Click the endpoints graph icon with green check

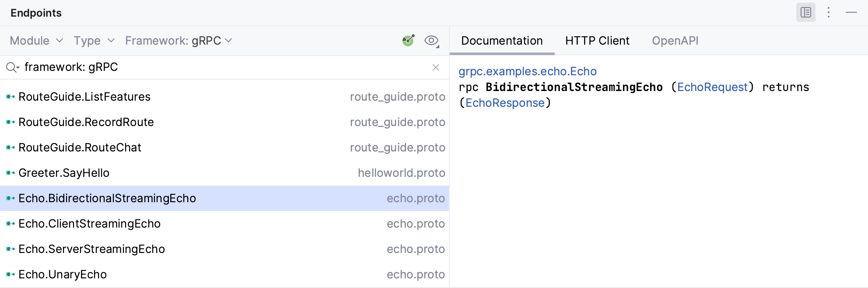pyautogui.click(x=408, y=41)
